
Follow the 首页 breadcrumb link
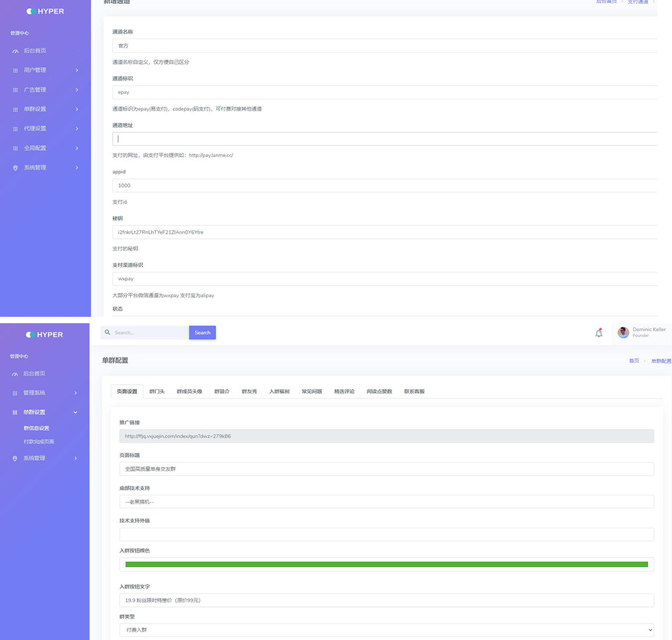click(x=634, y=361)
